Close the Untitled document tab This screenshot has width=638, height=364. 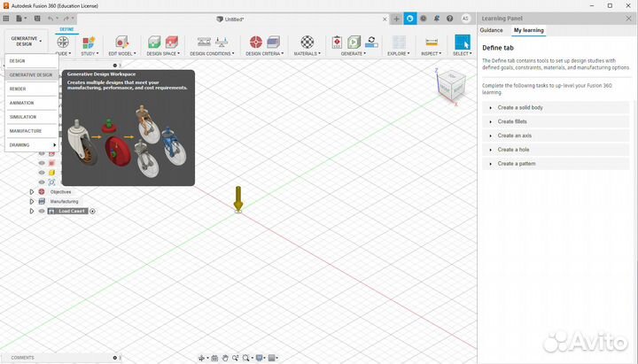[385, 19]
